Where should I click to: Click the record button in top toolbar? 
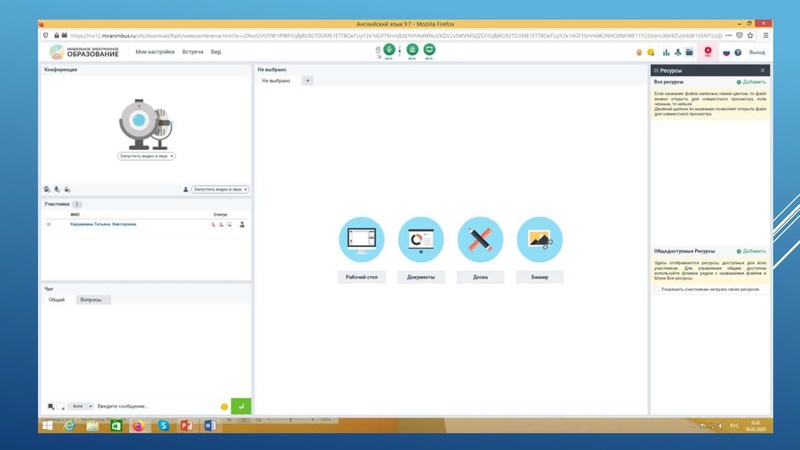[x=709, y=52]
